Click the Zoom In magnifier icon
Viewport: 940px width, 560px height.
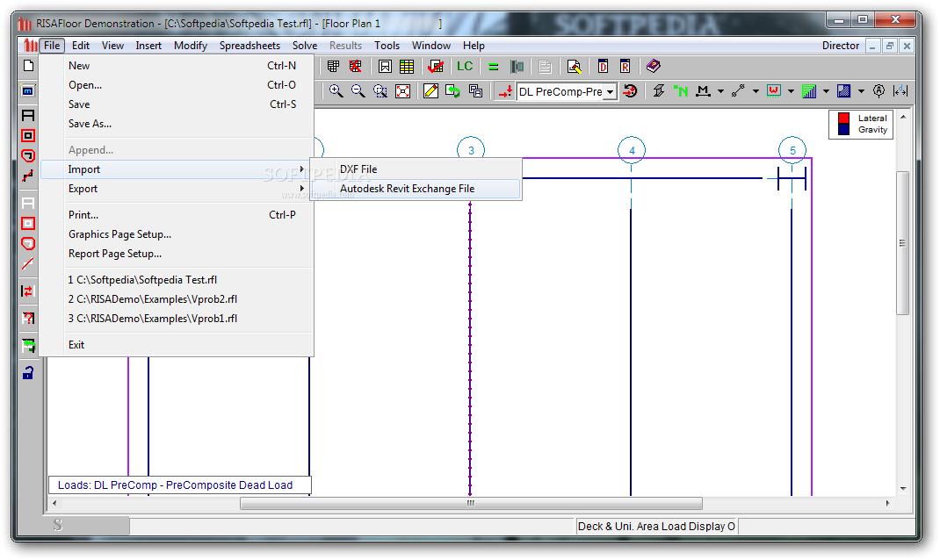pos(336,91)
